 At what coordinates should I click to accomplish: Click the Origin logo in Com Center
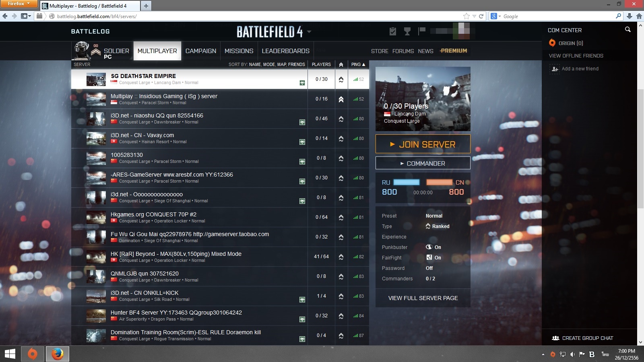coord(552,43)
